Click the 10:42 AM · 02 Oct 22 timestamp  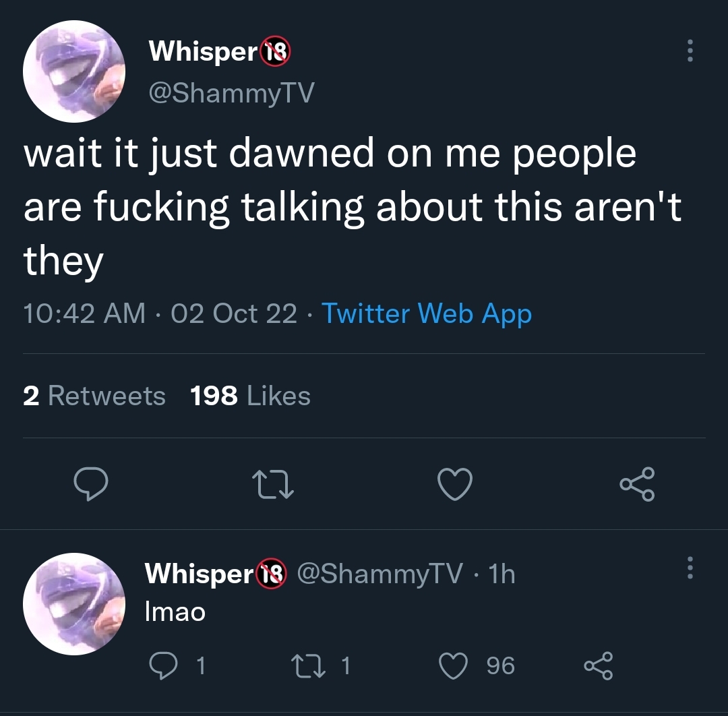tap(160, 314)
